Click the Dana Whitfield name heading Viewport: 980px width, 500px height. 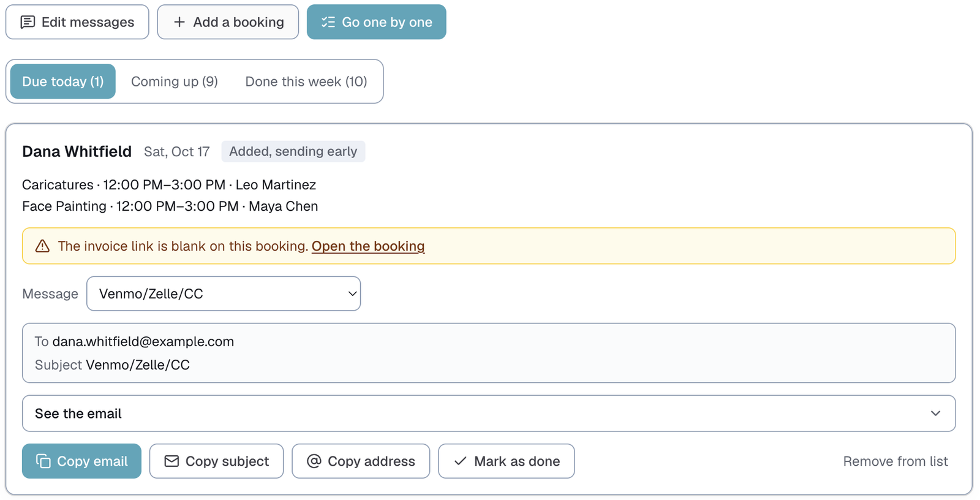77,151
